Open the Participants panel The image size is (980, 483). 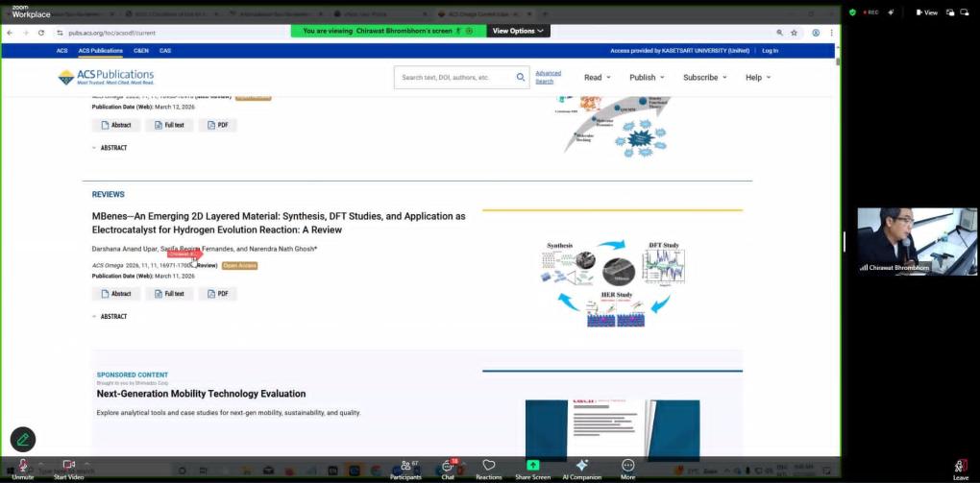(x=404, y=467)
